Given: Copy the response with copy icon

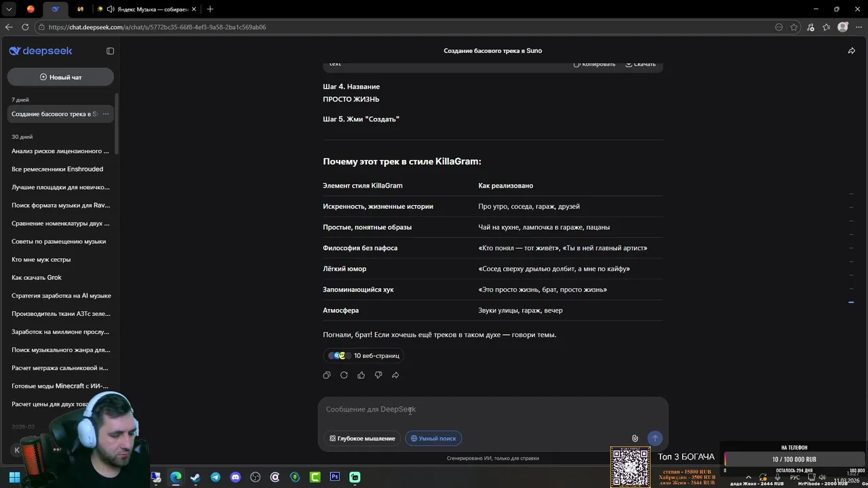Looking at the screenshot, I should (327, 375).
